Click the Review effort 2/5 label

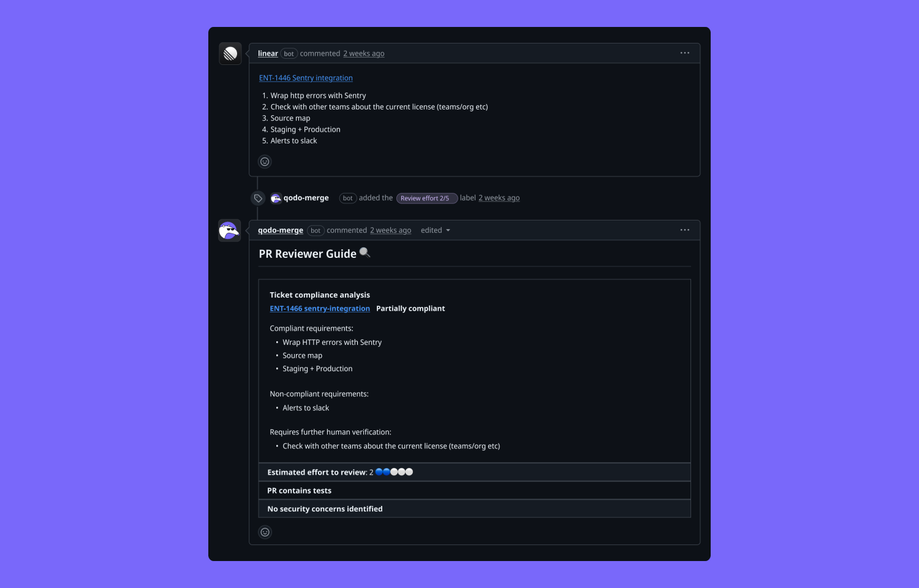click(427, 198)
